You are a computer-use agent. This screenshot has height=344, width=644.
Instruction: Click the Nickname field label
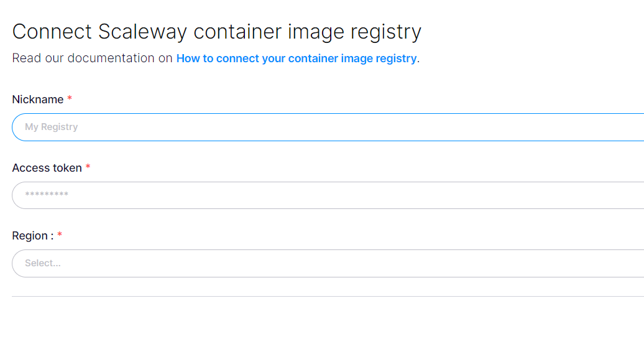click(38, 100)
